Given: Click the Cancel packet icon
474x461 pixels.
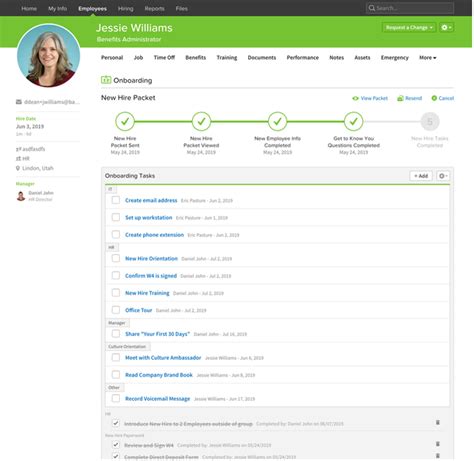Looking at the screenshot, I should click(x=434, y=98).
